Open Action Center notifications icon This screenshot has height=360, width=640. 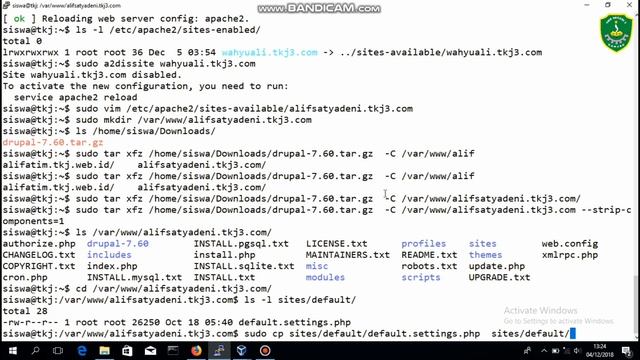point(627,351)
